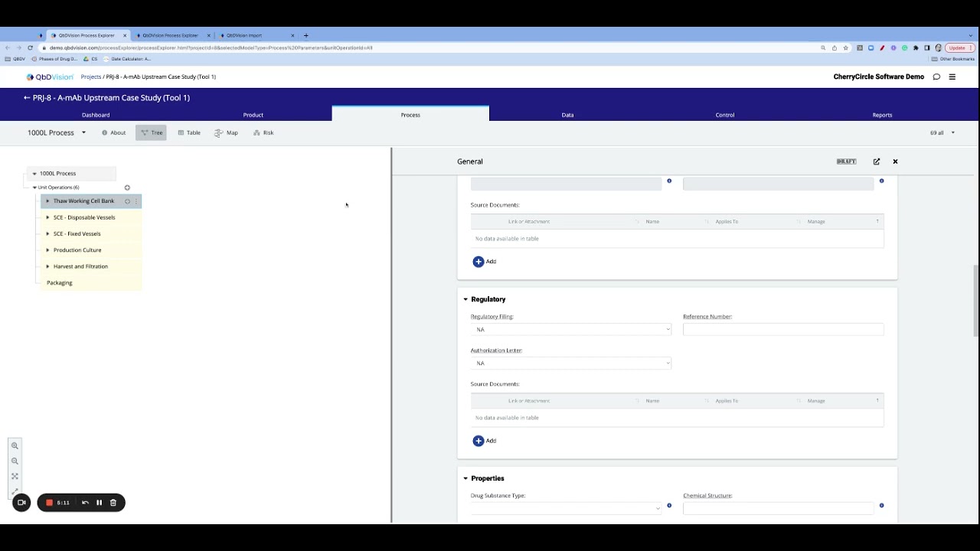Image resolution: width=980 pixels, height=551 pixels.
Task: Open the 69 all filter dropdown
Action: pyautogui.click(x=942, y=132)
